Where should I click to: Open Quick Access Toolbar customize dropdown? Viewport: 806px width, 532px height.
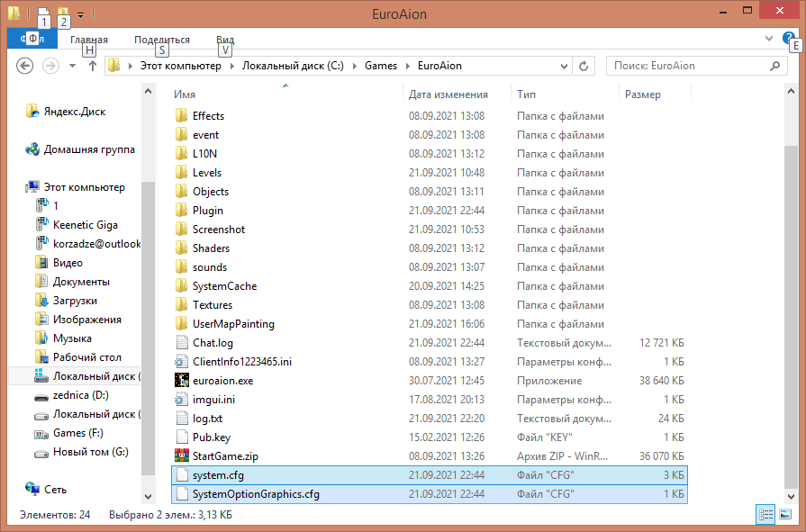(x=81, y=14)
